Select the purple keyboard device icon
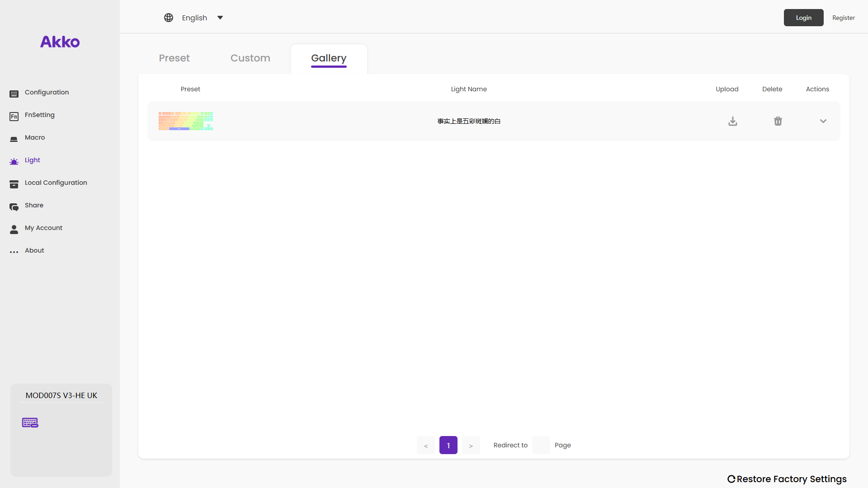 point(30,422)
